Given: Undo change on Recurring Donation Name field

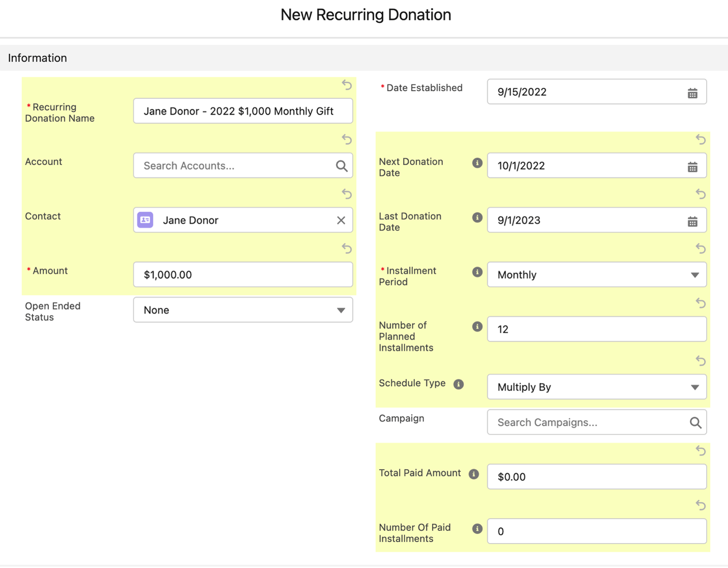Looking at the screenshot, I should click(347, 85).
